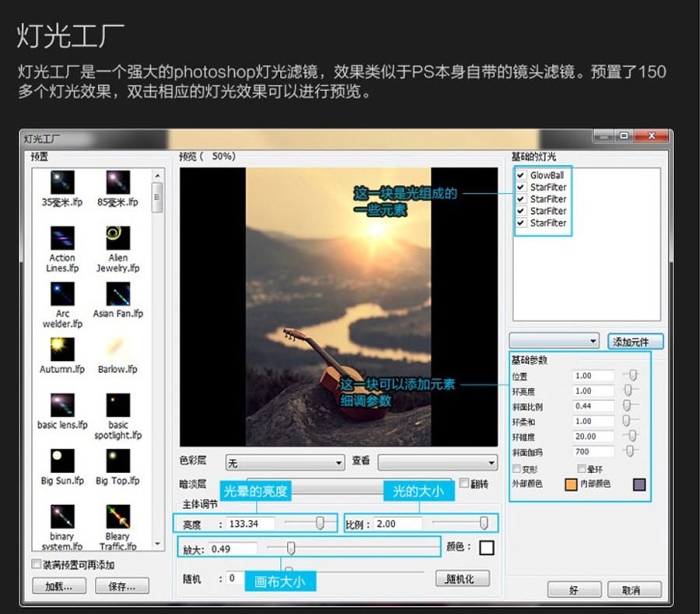Select the Autumn.lfp preset icon
This screenshot has height=614, width=700.
[x=62, y=349]
